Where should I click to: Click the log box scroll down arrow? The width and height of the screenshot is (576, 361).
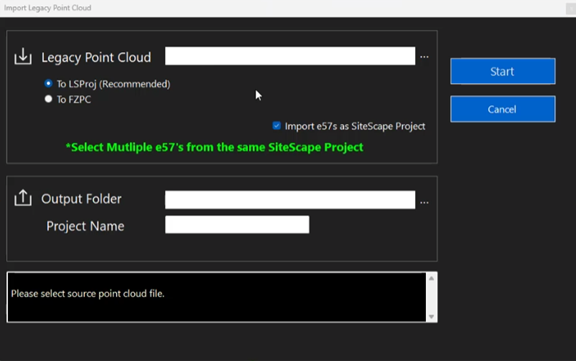431,317
